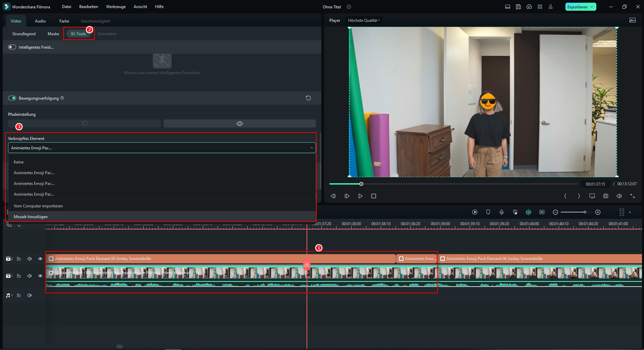Step back one frame in player
The height and width of the screenshot is (350, 644).
(333, 196)
